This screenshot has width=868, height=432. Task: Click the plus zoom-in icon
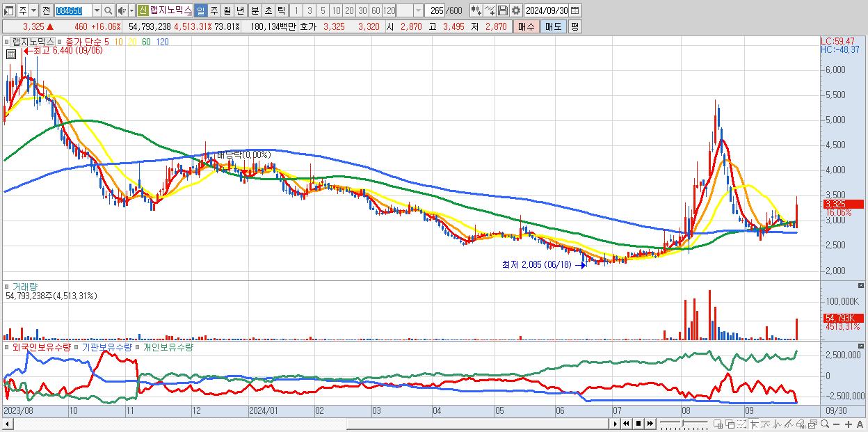click(x=849, y=424)
